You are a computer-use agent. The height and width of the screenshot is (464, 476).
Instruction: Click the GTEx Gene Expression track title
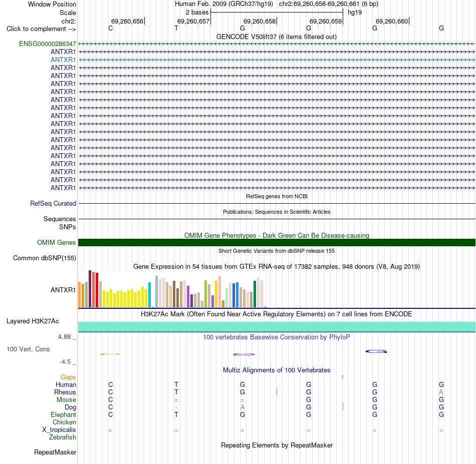point(277,267)
